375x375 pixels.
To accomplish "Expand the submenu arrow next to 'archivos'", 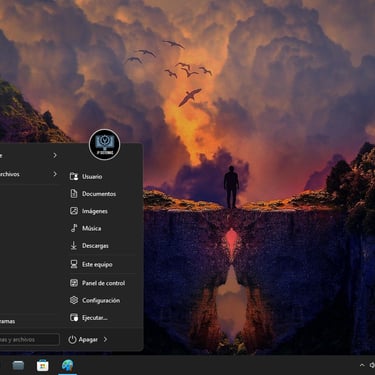I will click(55, 174).
